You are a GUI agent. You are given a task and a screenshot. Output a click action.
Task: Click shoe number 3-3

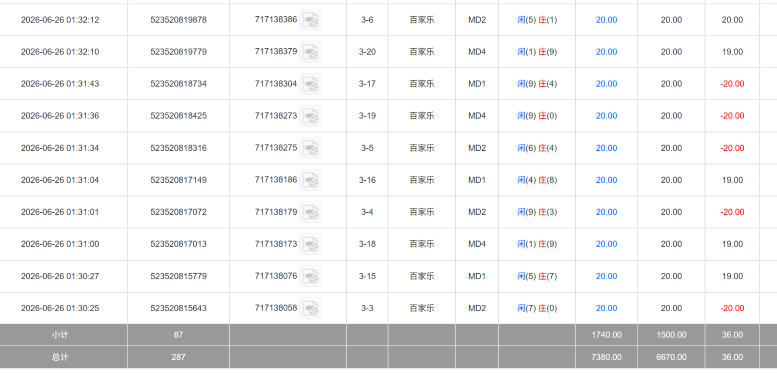[x=367, y=308]
